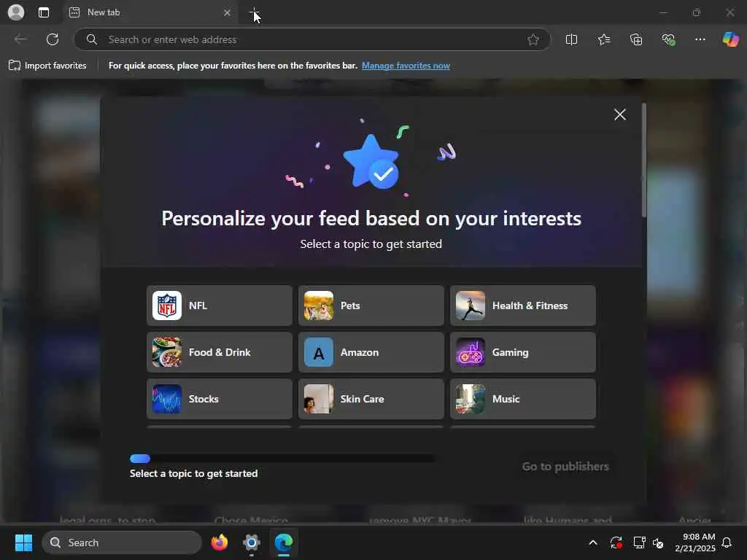Select the NFL topic

pos(219,306)
